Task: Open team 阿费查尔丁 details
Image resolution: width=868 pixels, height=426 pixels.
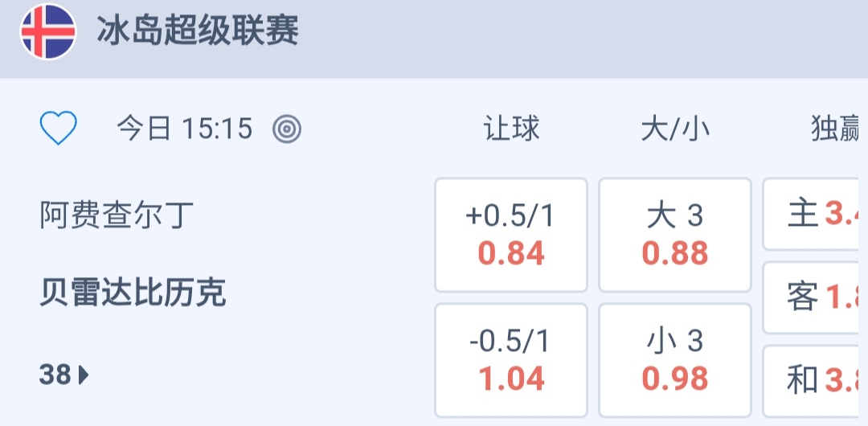Action: [x=117, y=215]
